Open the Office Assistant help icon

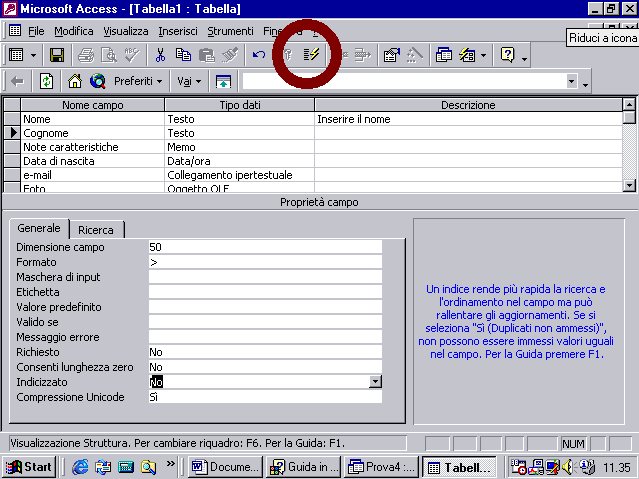coord(507,55)
